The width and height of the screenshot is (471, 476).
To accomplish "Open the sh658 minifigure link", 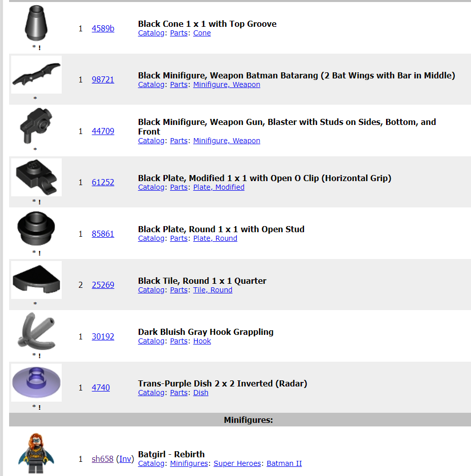I will [102, 459].
